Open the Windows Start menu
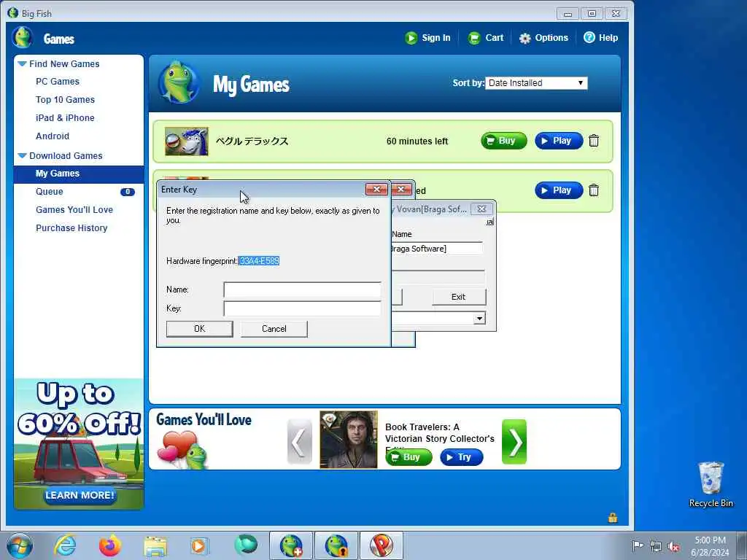This screenshot has width=747, height=560. [20, 545]
